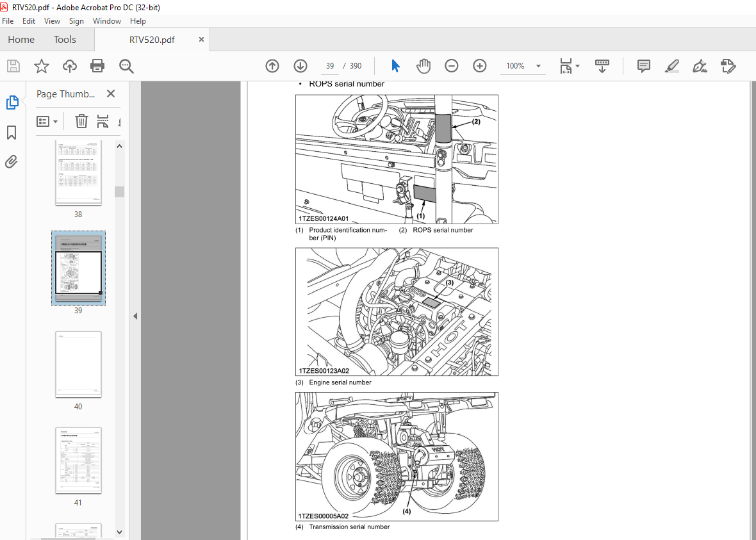The image size is (756, 540).
Task: Click the scrolling mode icon
Action: pos(602,66)
